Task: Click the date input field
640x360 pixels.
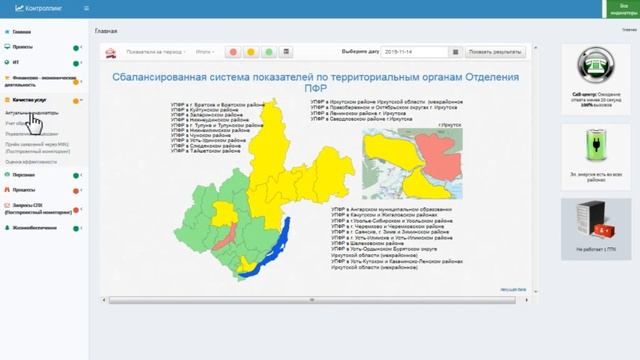Action: [x=414, y=52]
